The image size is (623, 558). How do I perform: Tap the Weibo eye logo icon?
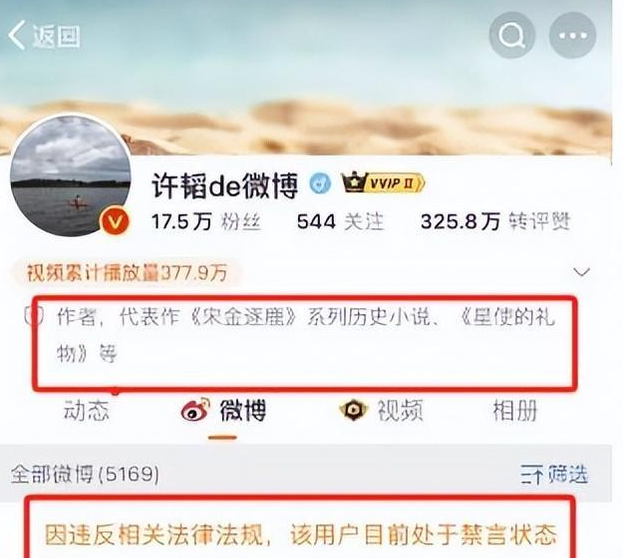click(x=195, y=409)
